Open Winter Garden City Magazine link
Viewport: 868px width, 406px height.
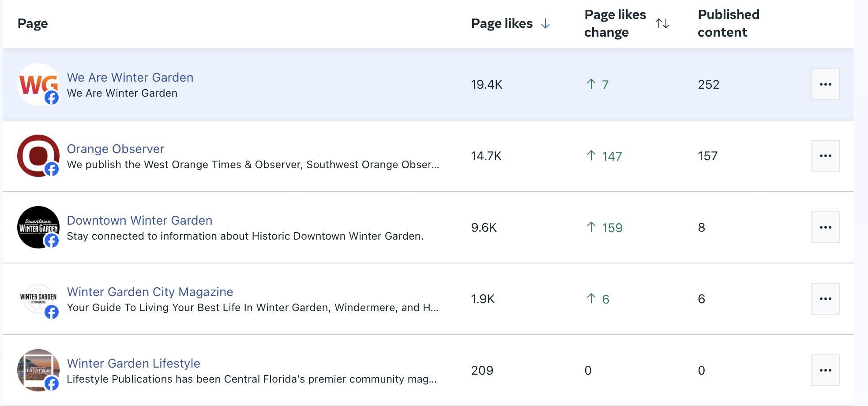(150, 292)
